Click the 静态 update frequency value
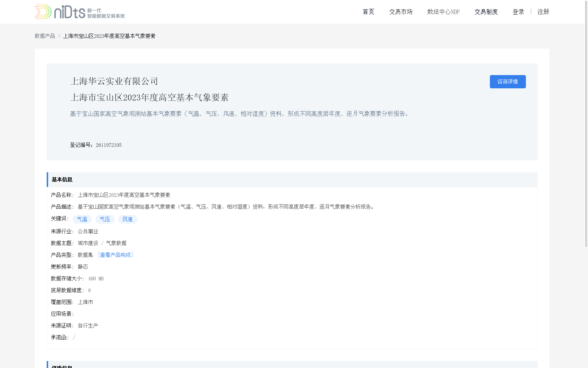The height and width of the screenshot is (368, 588). click(x=83, y=267)
